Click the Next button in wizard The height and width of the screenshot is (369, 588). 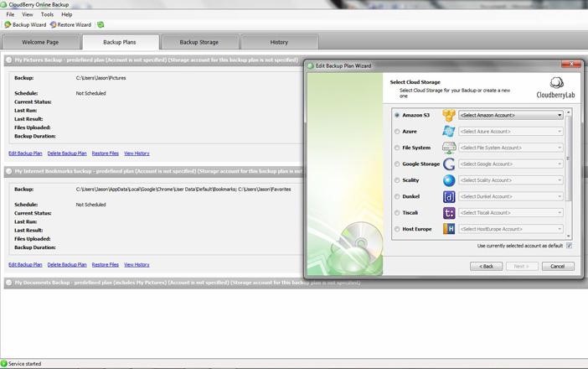[x=522, y=266]
